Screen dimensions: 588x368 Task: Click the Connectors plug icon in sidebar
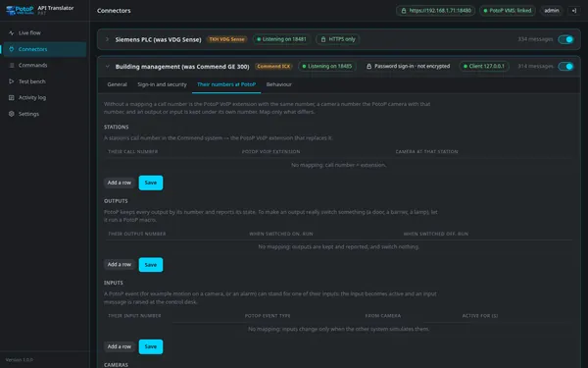point(11,49)
